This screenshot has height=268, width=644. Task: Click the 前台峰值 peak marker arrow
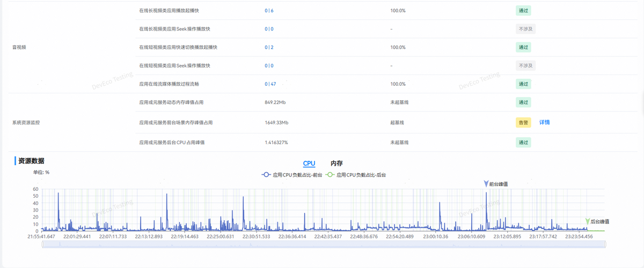coord(486,184)
